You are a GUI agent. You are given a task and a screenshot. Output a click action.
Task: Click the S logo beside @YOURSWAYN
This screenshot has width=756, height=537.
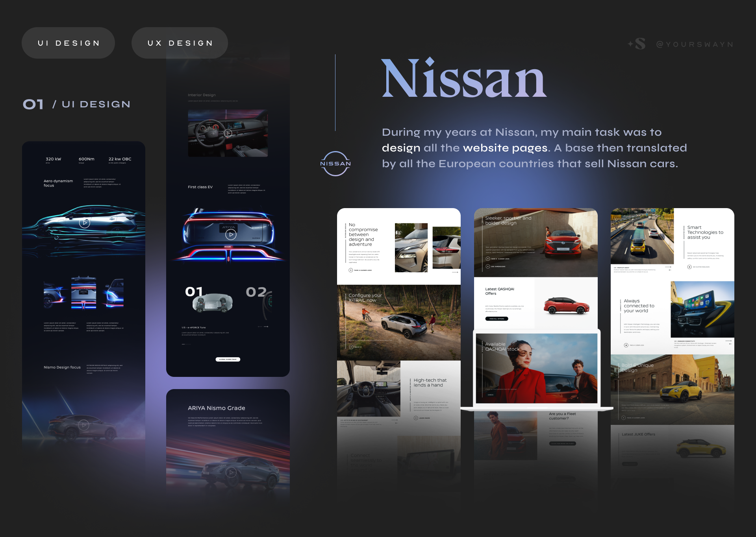click(639, 44)
